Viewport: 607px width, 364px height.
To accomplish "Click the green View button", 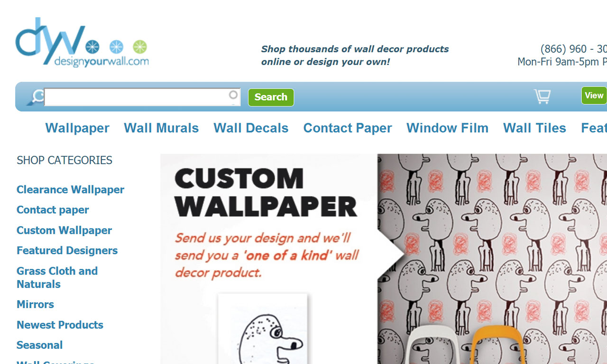I will 594,95.
